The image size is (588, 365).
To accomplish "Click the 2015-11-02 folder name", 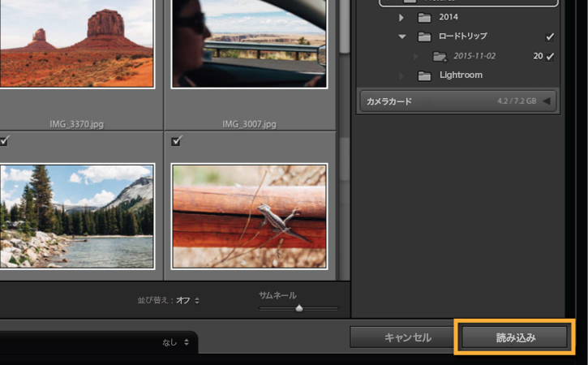I will click(474, 56).
